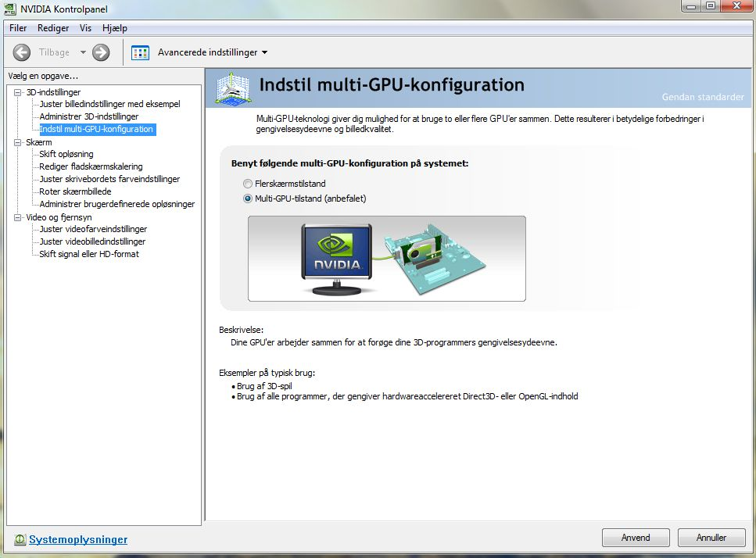Open the Avancerede indstillinger dropdown
Screen dimensions: 756x558
(x=264, y=52)
